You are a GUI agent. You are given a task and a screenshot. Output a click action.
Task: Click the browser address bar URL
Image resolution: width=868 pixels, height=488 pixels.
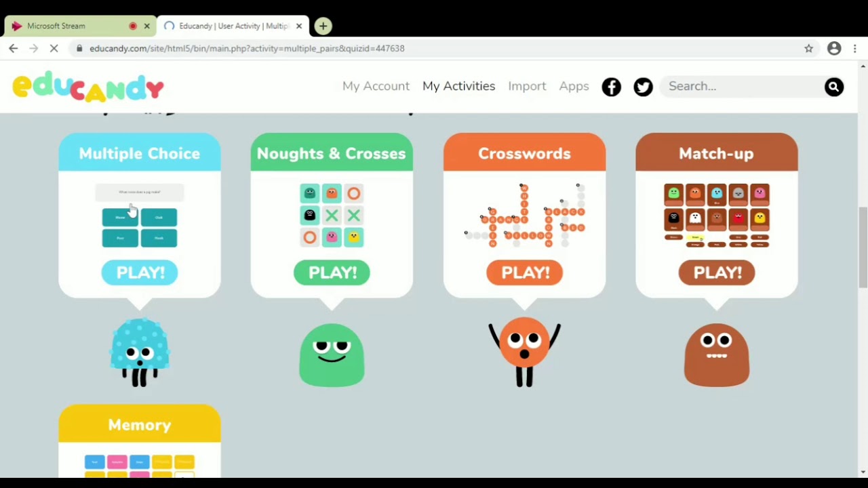click(247, 48)
